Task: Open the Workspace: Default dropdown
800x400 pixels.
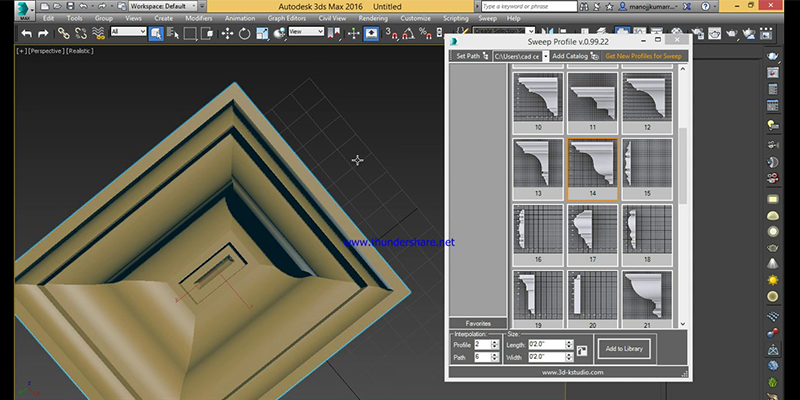Action: pos(163,7)
